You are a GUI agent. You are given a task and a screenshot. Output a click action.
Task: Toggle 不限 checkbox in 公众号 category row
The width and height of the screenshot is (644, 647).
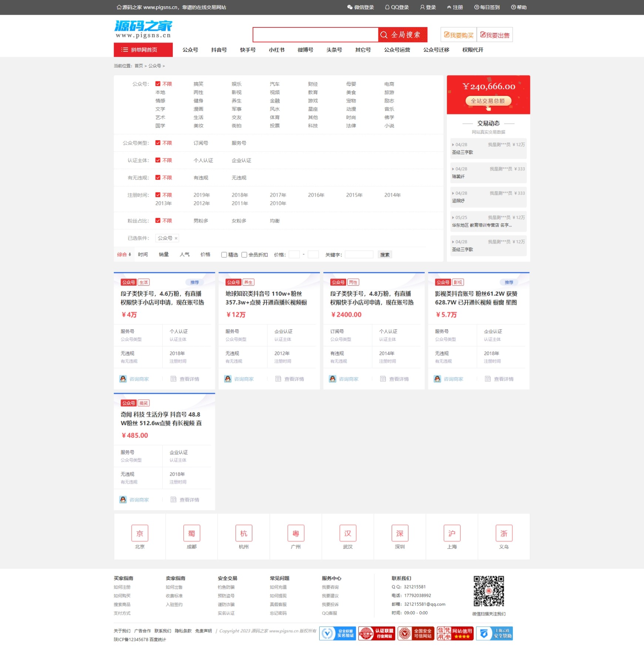click(x=158, y=84)
